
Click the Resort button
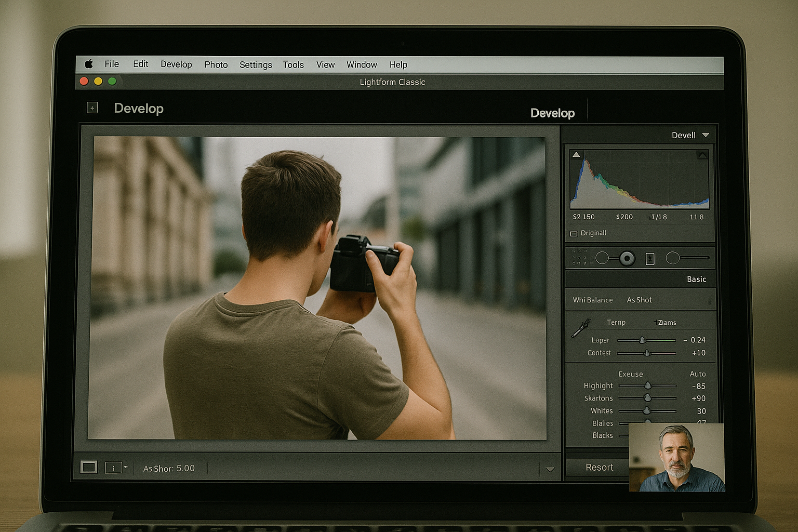coord(599,468)
